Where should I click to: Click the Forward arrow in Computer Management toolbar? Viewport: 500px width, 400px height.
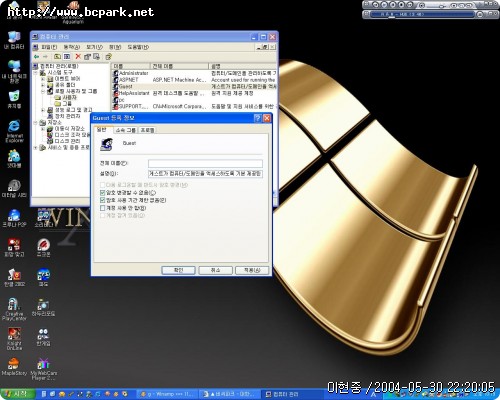(x=45, y=57)
